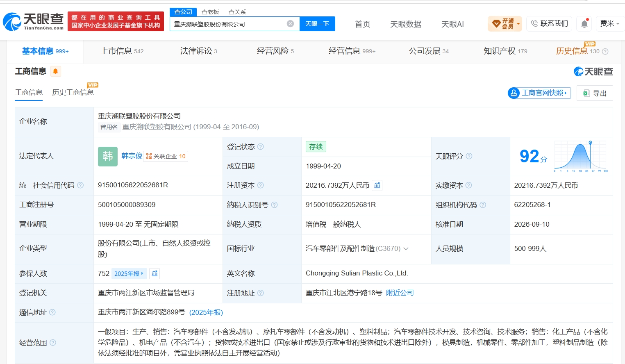This screenshot has height=364, width=625.
Task: Click the 成立日期 value 1999-04-20
Action: click(323, 166)
